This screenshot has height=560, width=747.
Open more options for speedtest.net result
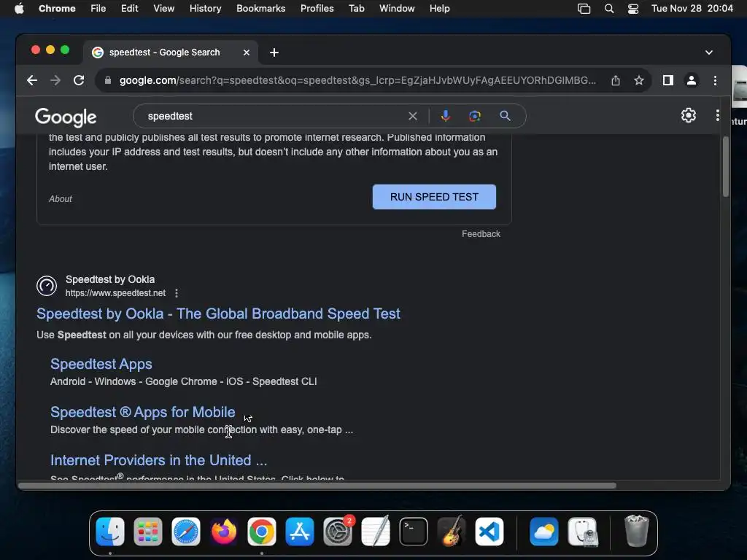[x=177, y=293]
